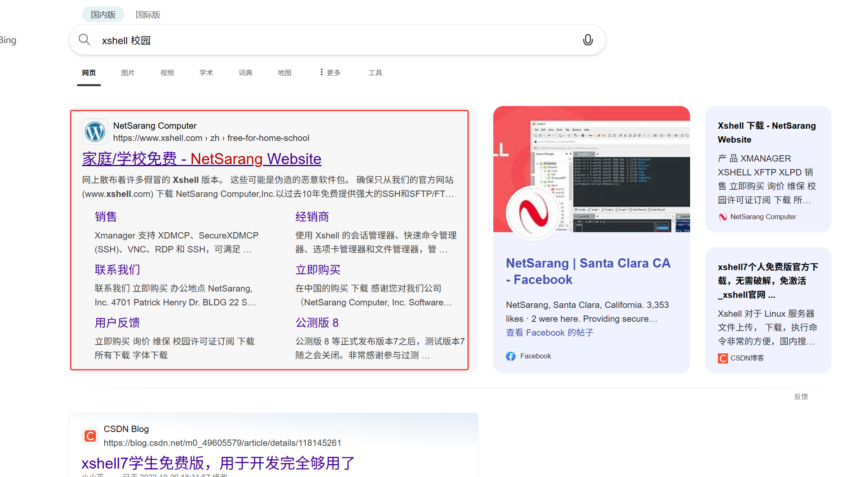The height and width of the screenshot is (477, 868).
Task: Open the 立即购买 sublink
Action: coord(318,270)
